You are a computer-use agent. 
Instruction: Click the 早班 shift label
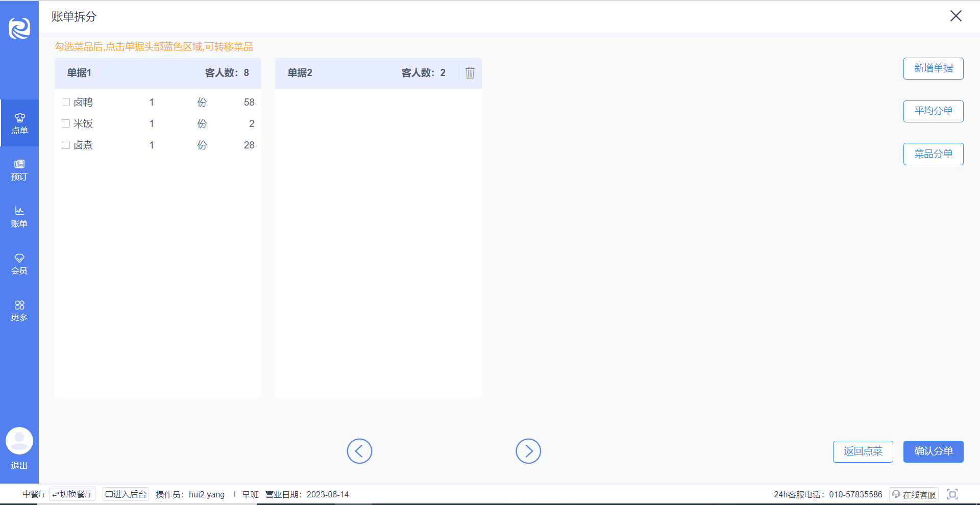click(250, 494)
